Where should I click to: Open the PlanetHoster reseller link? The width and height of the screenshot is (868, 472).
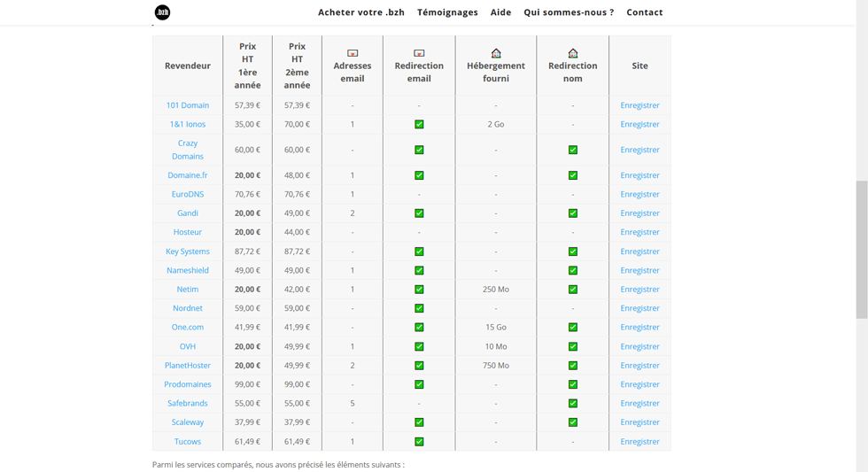click(x=188, y=365)
